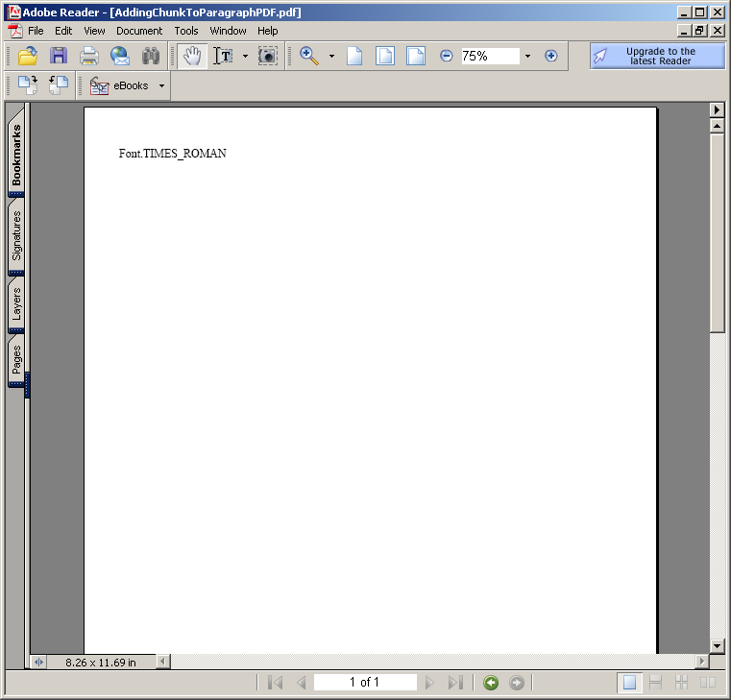Viewport: 731px width, 700px height.
Task: Open the Pages side tab
Action: (x=16, y=360)
